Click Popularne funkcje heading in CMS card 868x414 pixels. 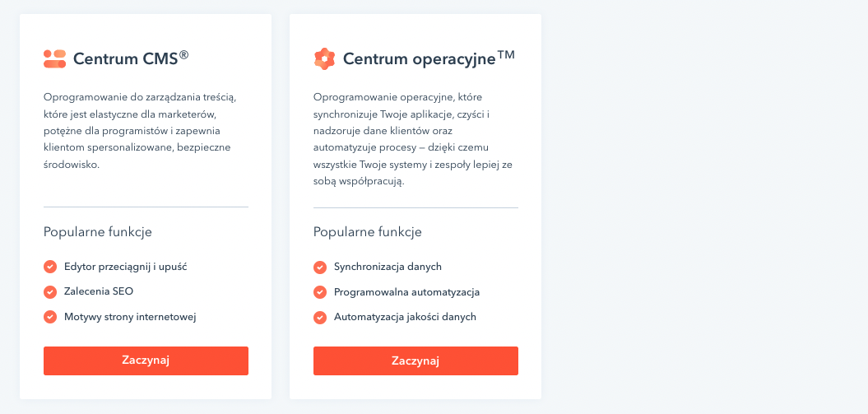pyautogui.click(x=97, y=232)
